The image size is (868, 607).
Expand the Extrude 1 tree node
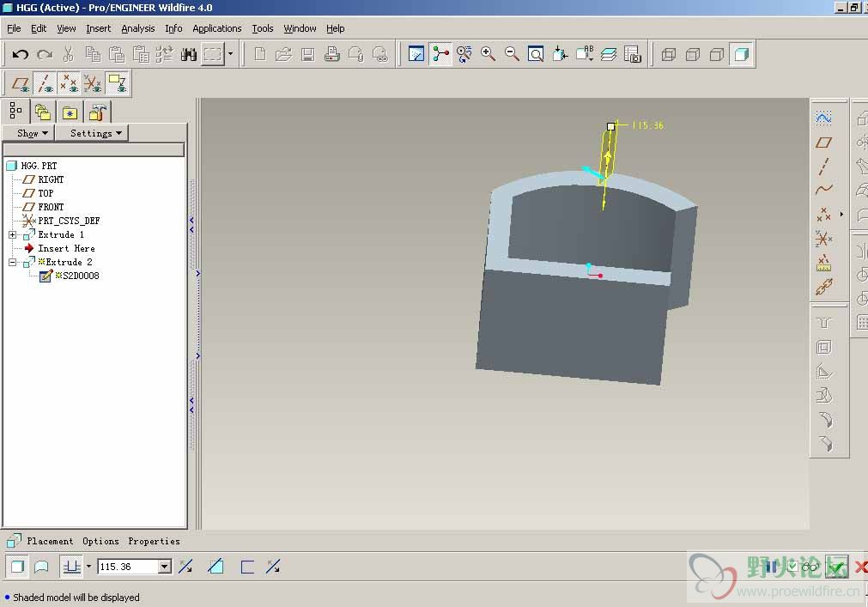(12, 234)
